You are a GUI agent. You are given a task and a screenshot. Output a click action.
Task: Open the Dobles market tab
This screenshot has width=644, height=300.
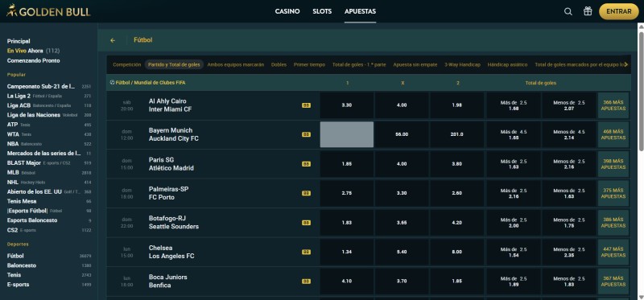279,65
